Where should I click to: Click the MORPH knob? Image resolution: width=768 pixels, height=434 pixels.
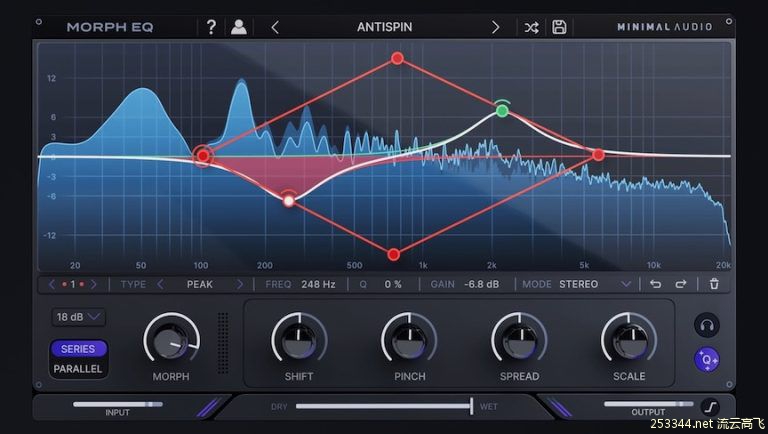point(171,341)
